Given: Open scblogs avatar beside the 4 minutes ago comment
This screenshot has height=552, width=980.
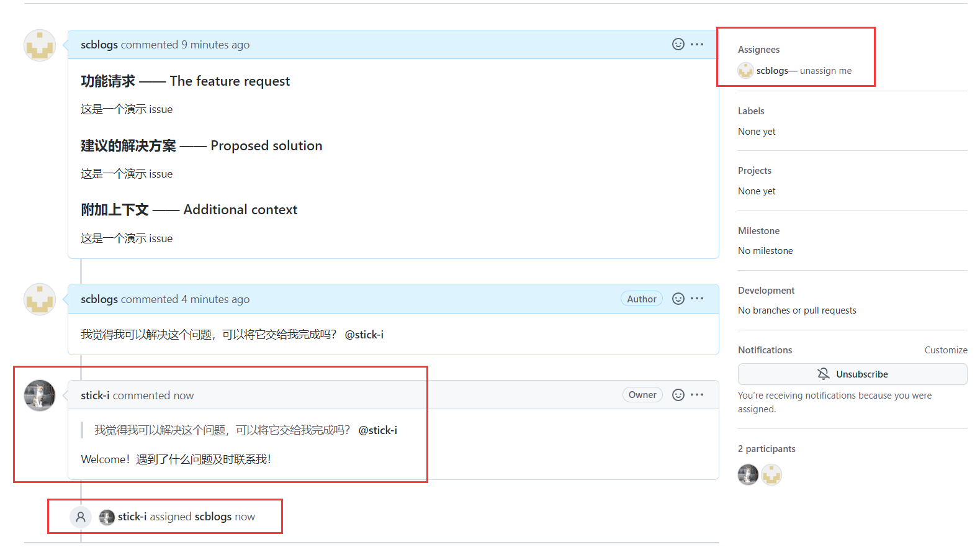Looking at the screenshot, I should (40, 299).
